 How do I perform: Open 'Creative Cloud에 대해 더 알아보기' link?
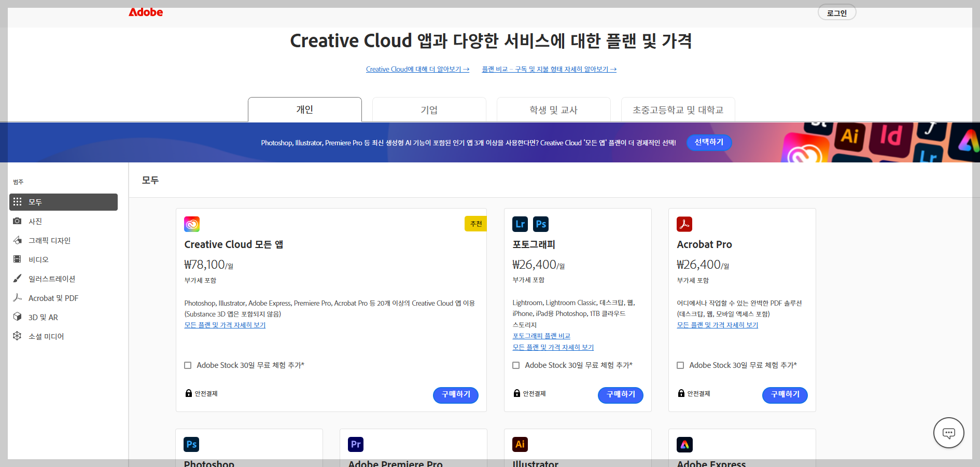(x=417, y=69)
